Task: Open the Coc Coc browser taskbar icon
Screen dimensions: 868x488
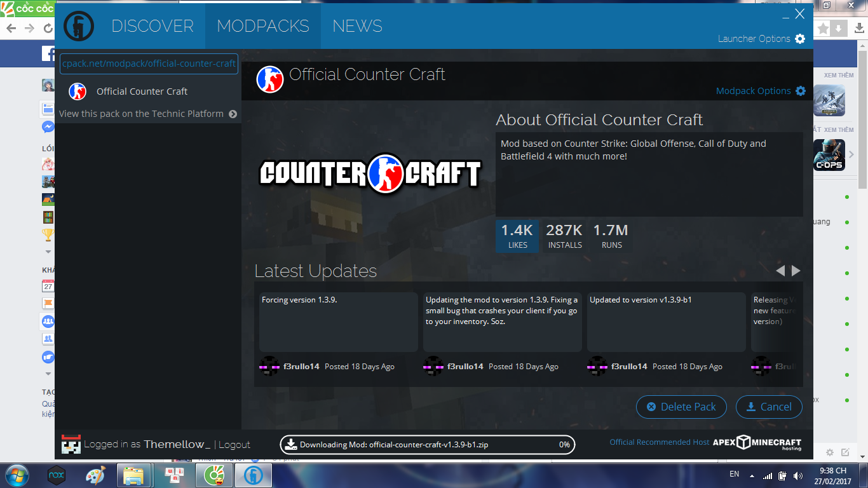Action: (x=214, y=475)
